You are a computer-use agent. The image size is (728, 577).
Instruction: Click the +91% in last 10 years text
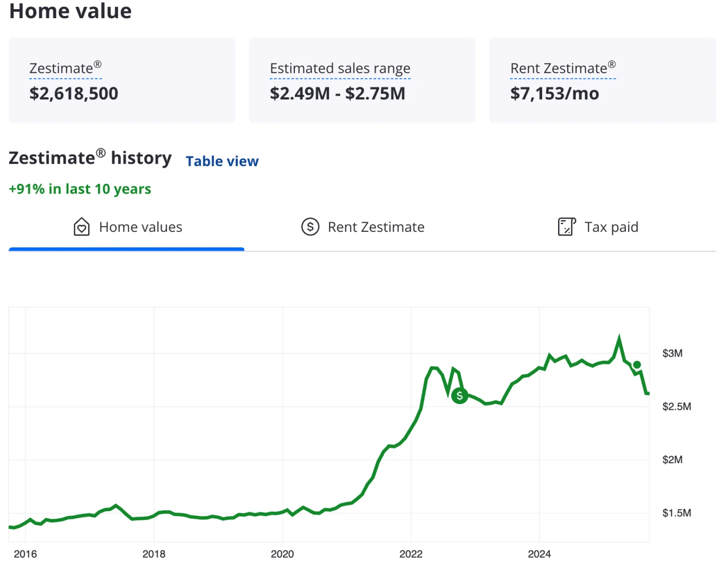tap(80, 189)
